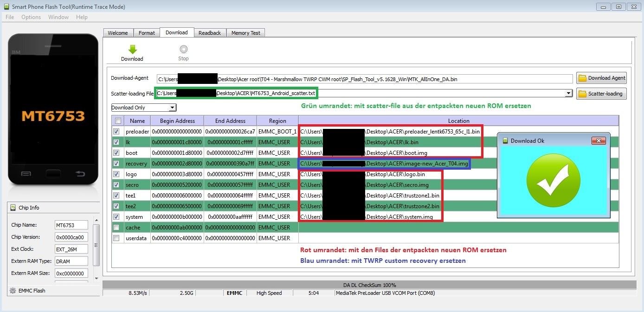644x312 pixels.
Task: Uncheck the tee2 partition checkbox
Action: coord(116,206)
